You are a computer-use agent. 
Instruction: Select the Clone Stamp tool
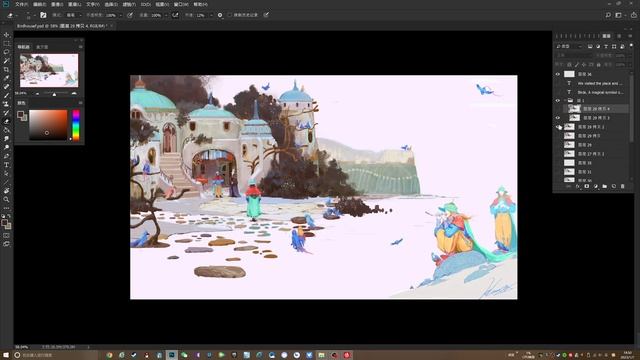tap(6, 104)
